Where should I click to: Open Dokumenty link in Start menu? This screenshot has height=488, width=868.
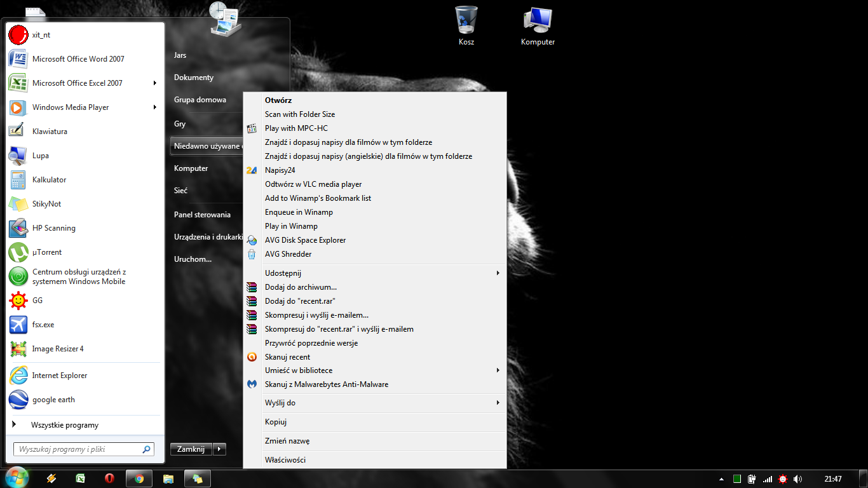tap(194, 78)
